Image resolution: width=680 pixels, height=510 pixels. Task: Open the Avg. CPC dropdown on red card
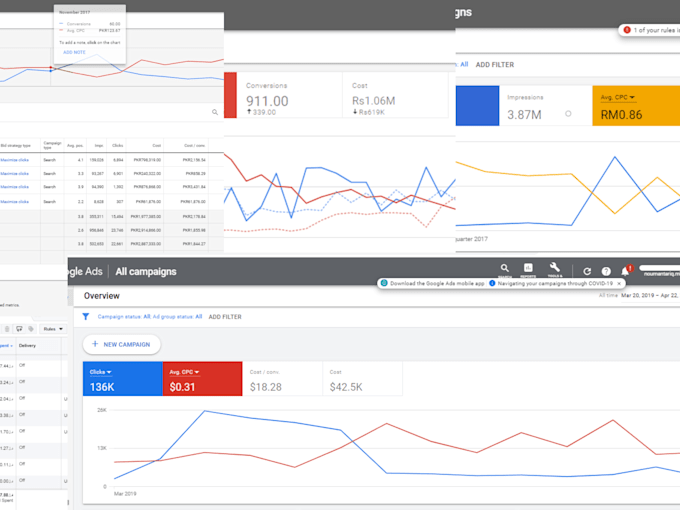tap(184, 372)
